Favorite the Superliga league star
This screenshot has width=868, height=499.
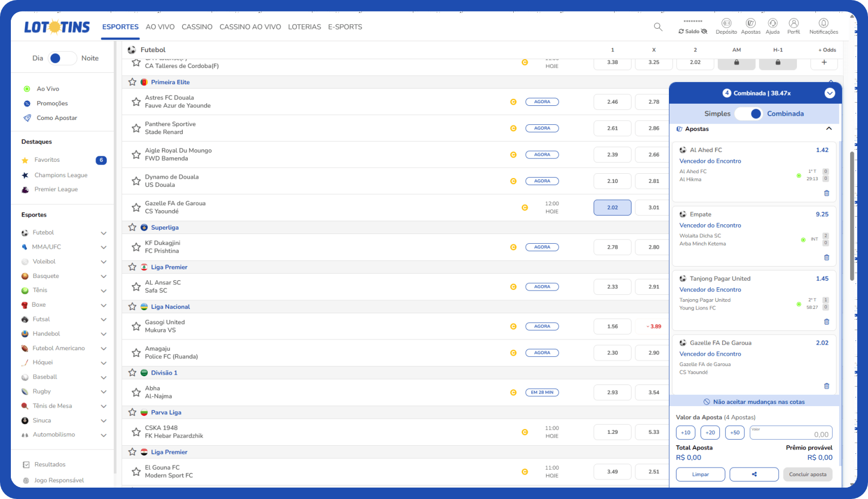[132, 228]
